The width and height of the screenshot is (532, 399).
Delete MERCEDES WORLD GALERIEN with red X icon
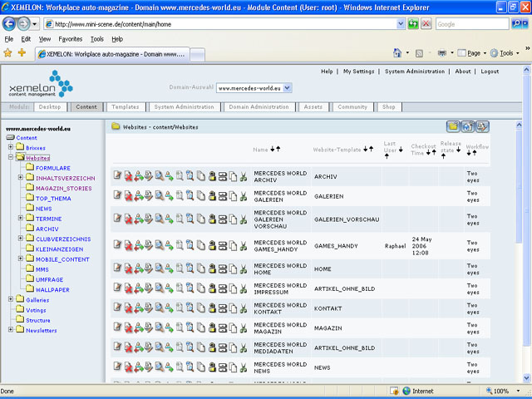pyautogui.click(x=128, y=196)
